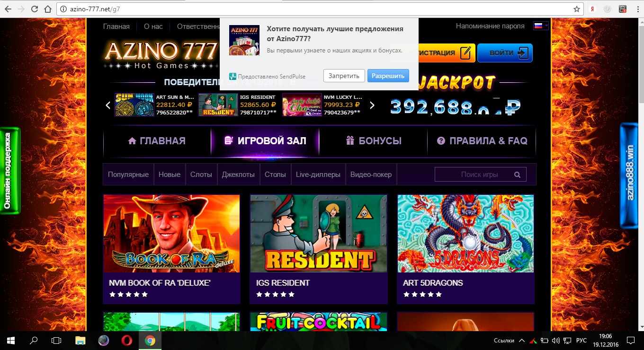Go to ГЛАВНАЯ main navigation tab
This screenshot has height=350, width=644.
pos(157,141)
